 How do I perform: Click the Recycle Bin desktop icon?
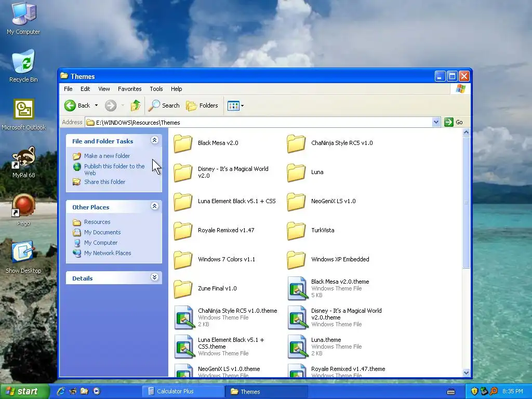[23, 66]
